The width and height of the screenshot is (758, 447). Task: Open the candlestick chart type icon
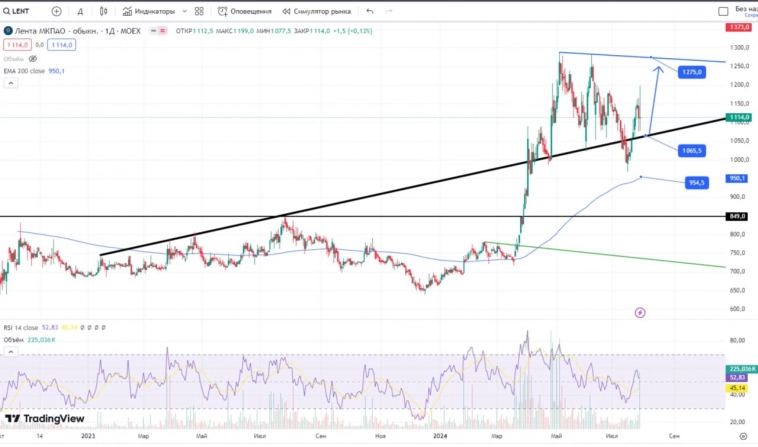click(x=103, y=11)
